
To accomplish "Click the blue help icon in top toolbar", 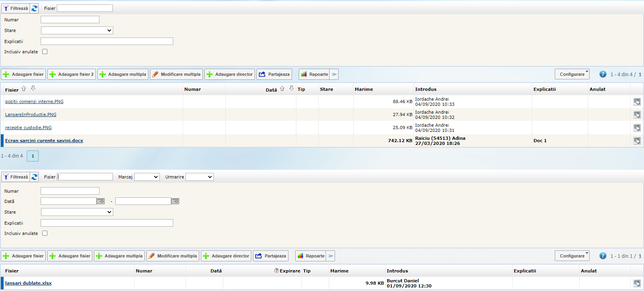I will (x=603, y=74).
